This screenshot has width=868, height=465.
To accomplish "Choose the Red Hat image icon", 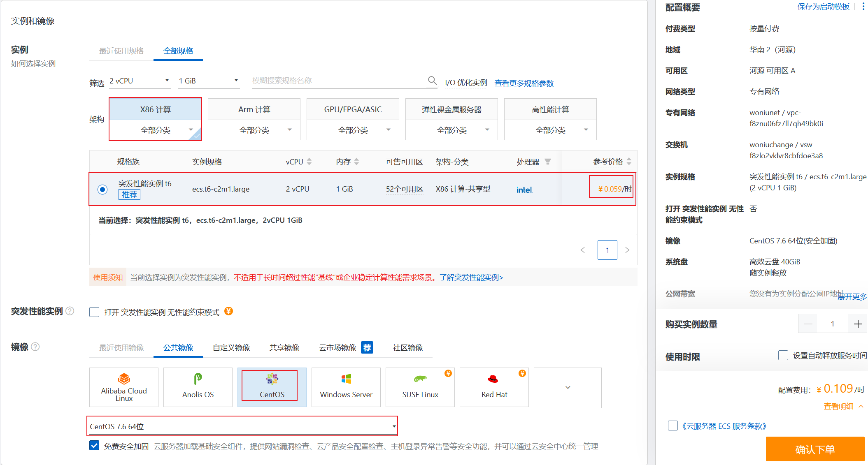I will (x=493, y=379).
